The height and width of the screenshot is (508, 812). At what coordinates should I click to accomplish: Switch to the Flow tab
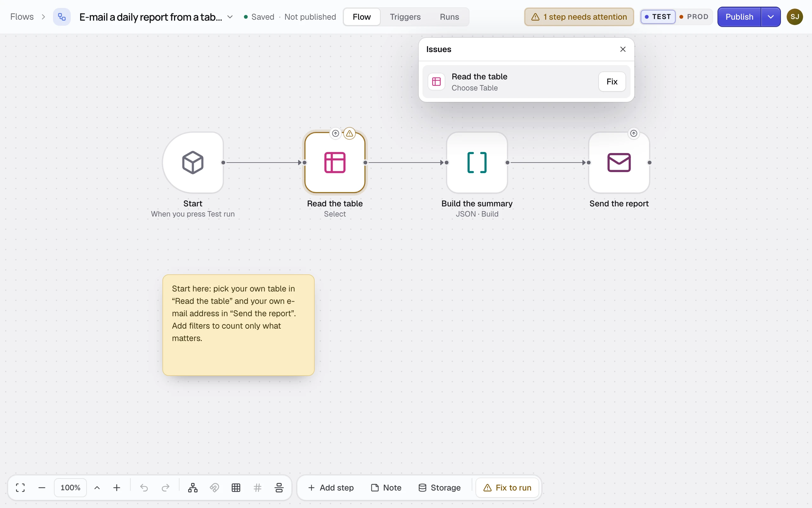pyautogui.click(x=362, y=17)
